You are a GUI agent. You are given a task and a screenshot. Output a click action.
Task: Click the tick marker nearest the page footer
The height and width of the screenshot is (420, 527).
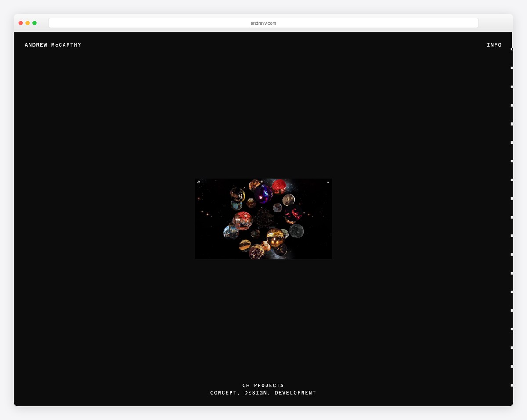pos(512,383)
